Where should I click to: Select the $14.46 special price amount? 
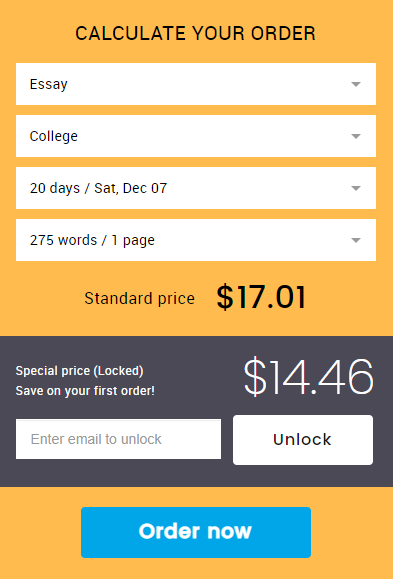pyautogui.click(x=308, y=377)
